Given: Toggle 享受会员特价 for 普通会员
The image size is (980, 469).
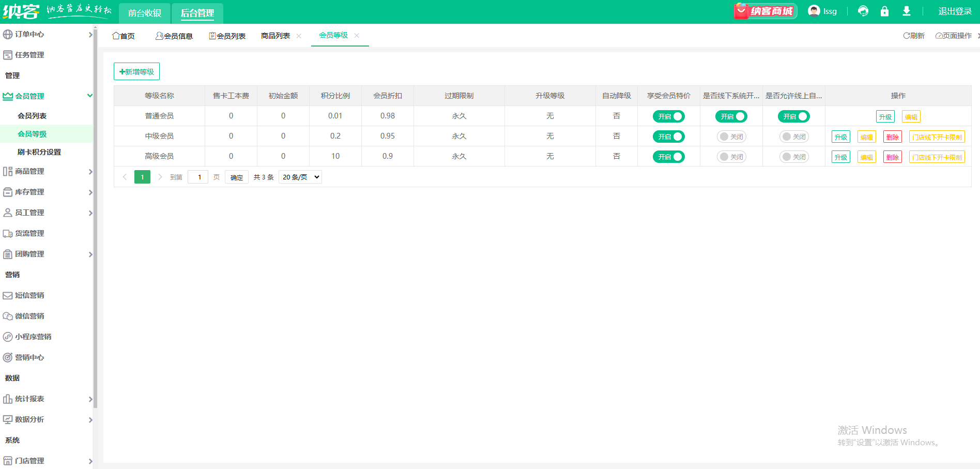Looking at the screenshot, I should coord(668,116).
